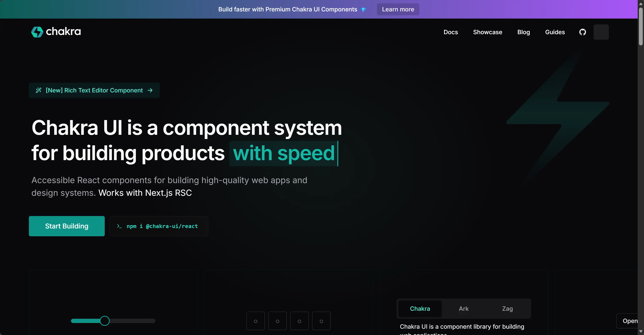This screenshot has width=644, height=335.
Task: Open the Showcase page
Action: click(x=488, y=32)
